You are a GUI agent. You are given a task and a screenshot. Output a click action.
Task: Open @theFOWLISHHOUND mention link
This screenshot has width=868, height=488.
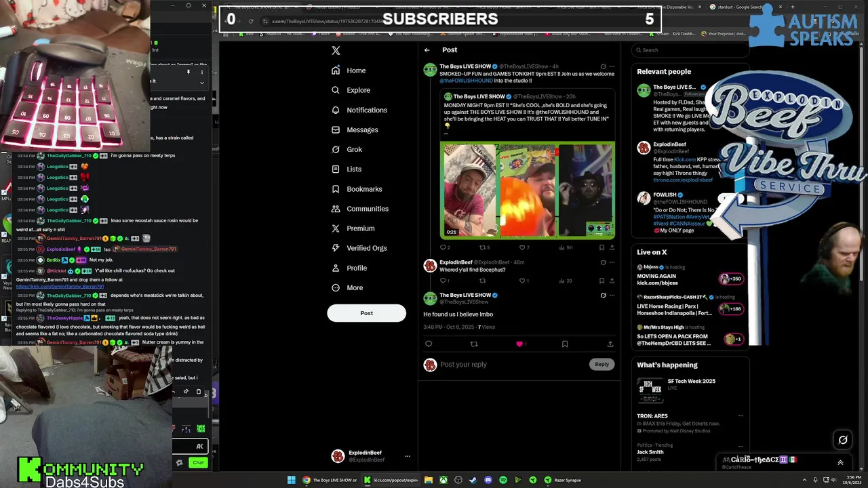click(466, 81)
